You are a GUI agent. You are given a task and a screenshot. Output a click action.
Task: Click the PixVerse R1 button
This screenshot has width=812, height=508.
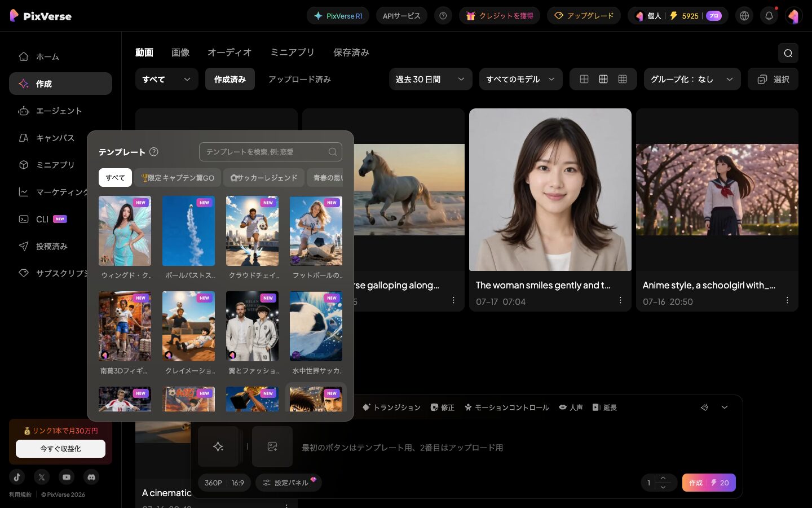point(338,16)
